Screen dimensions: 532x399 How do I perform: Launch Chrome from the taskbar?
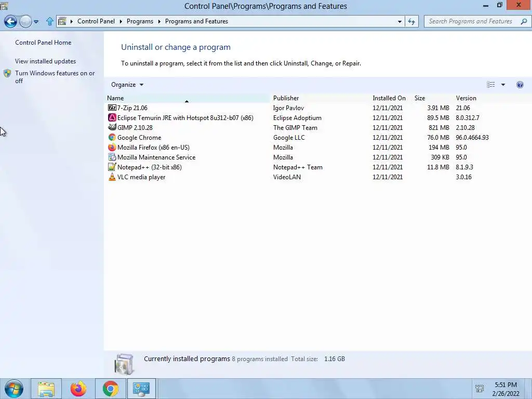111,389
